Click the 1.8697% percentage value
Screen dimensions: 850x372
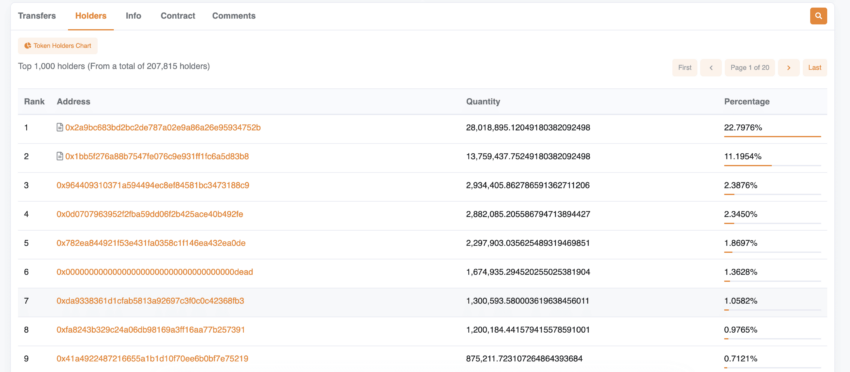[740, 243]
